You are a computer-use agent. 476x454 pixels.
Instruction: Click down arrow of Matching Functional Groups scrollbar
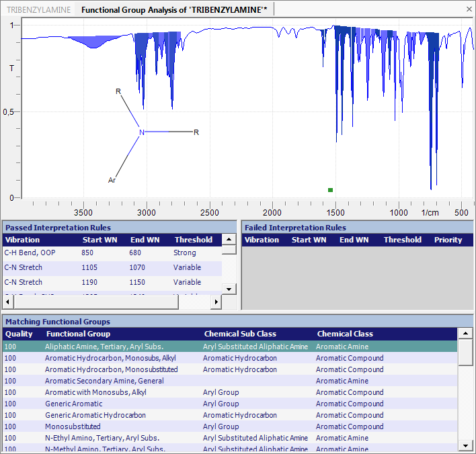[465, 445]
